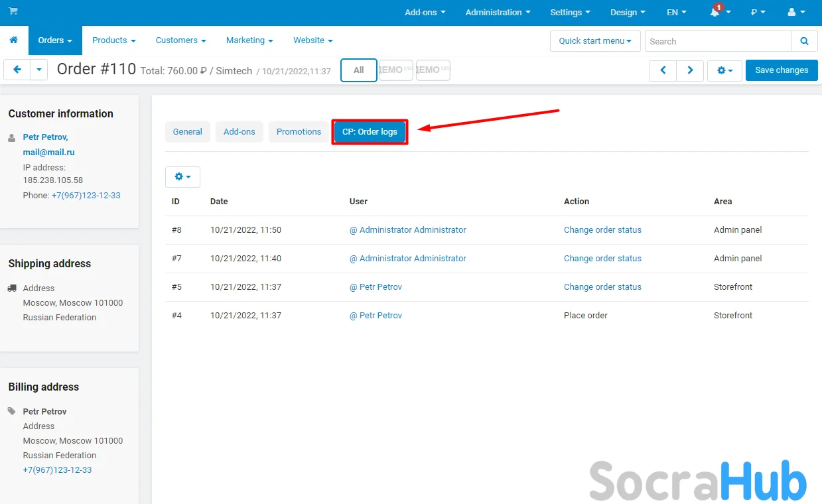Open the gear menu beside Save changes
822x504 pixels.
click(x=724, y=70)
